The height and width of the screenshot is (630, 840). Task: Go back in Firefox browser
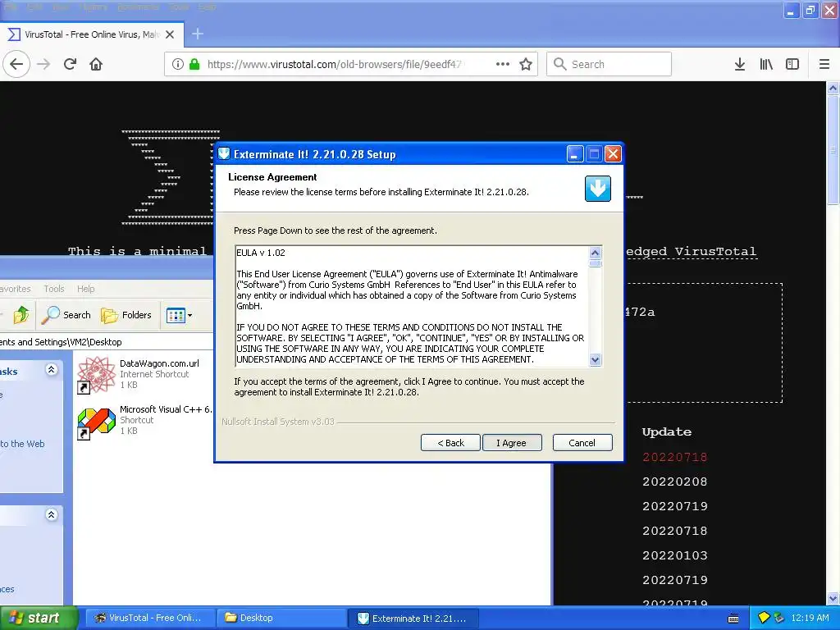(16, 64)
